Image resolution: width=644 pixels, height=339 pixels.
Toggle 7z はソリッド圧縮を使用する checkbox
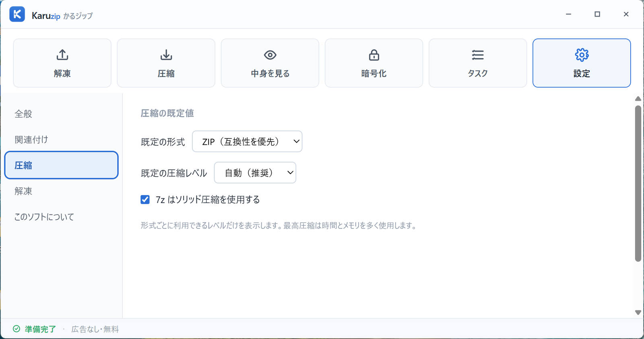click(x=145, y=200)
